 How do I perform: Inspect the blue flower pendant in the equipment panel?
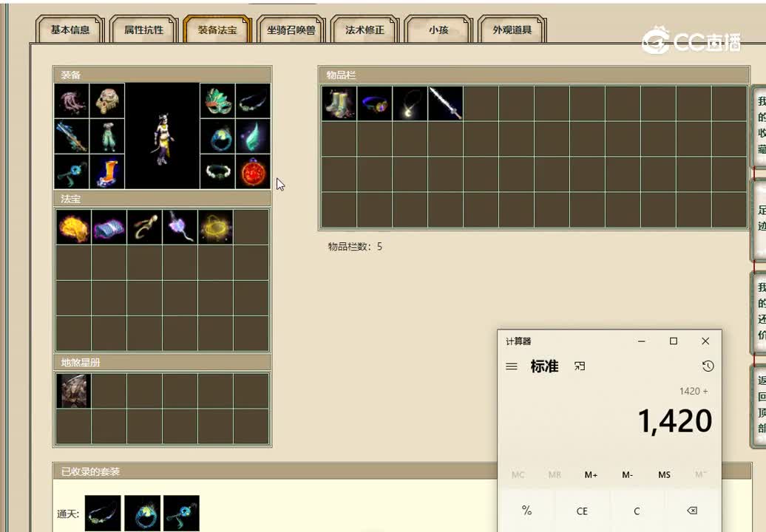coord(72,172)
